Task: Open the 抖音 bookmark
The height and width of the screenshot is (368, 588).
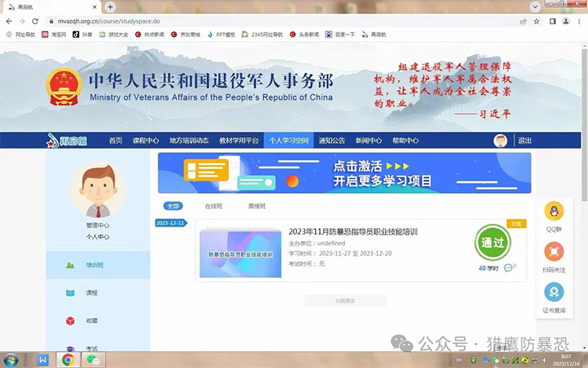Action: (x=82, y=35)
